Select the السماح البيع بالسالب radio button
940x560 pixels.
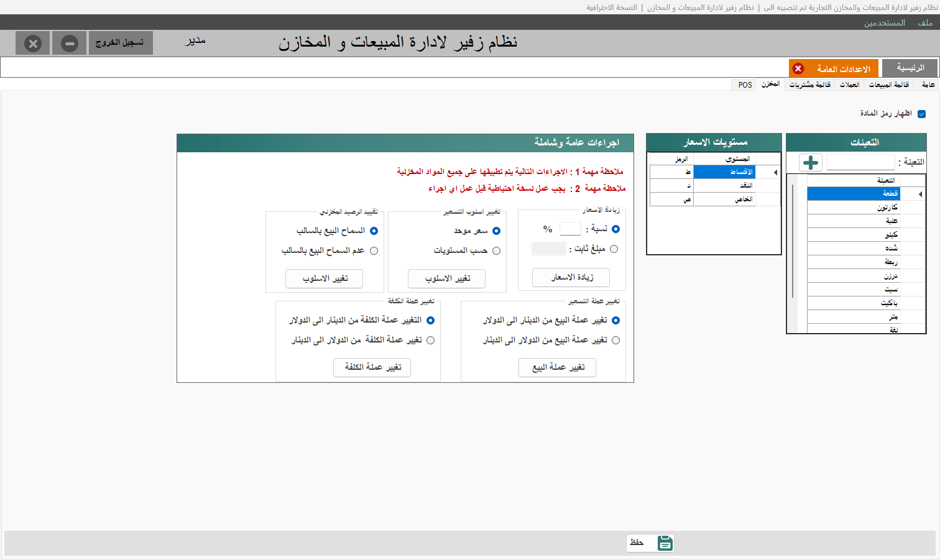pos(374,231)
